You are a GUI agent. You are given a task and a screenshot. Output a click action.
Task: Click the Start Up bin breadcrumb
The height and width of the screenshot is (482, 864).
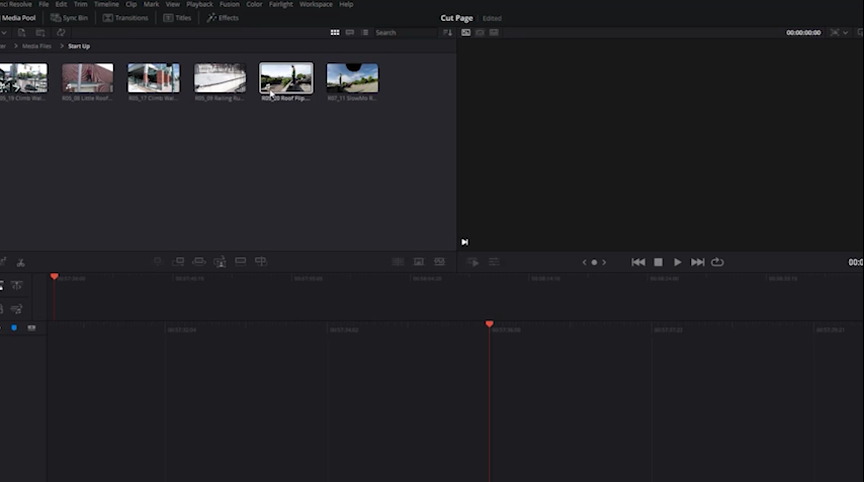click(x=79, y=46)
